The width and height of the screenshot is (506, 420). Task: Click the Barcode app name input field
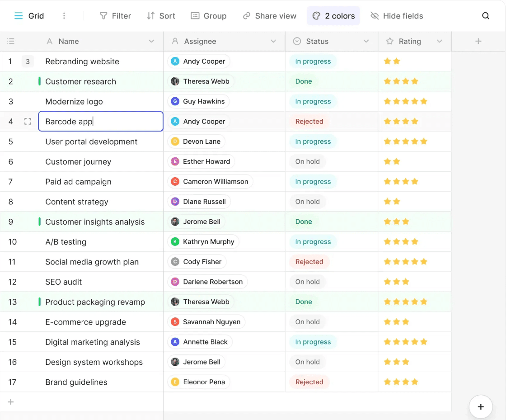click(100, 122)
